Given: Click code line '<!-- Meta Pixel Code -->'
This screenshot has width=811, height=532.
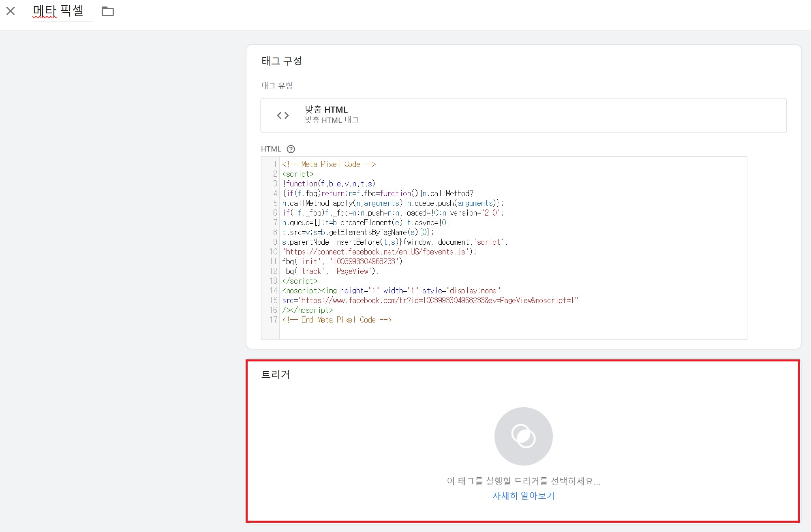Looking at the screenshot, I should (x=329, y=164).
